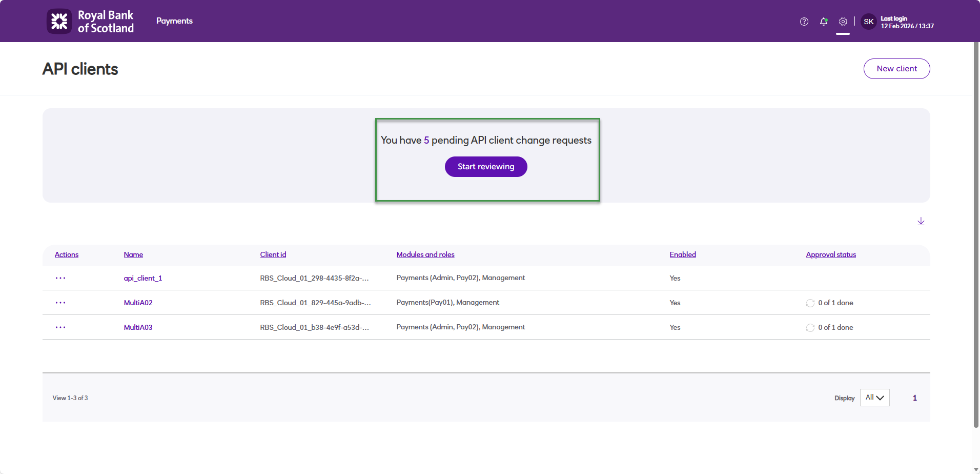Image resolution: width=980 pixels, height=474 pixels.
Task: Open the help question mark icon
Action: click(x=804, y=22)
